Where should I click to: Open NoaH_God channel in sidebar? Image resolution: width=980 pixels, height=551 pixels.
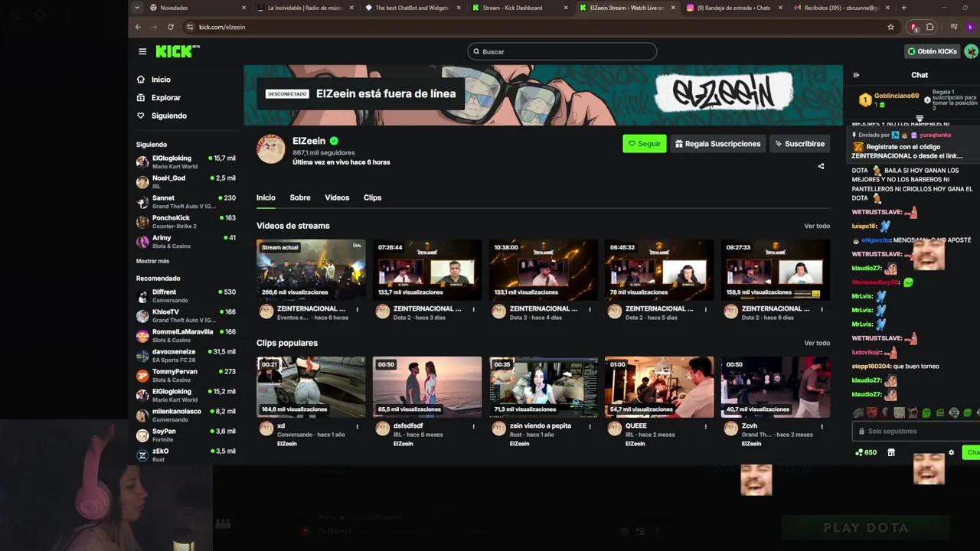186,182
